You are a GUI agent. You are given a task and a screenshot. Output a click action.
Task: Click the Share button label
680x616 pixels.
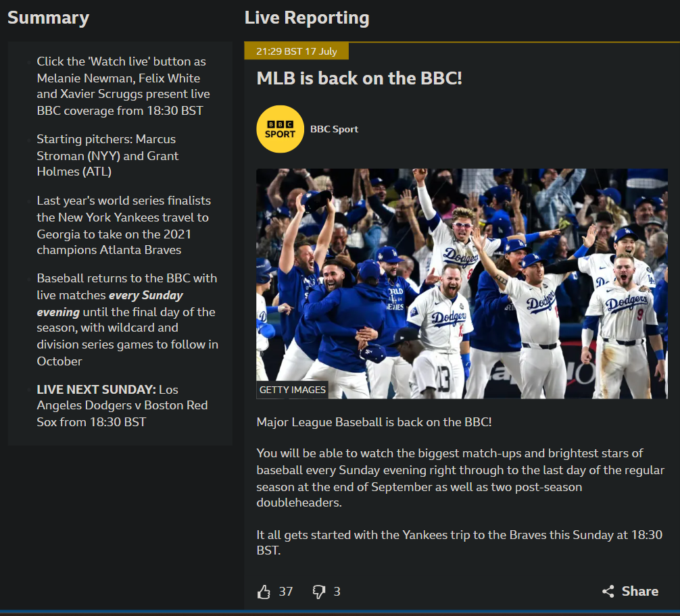coord(639,591)
